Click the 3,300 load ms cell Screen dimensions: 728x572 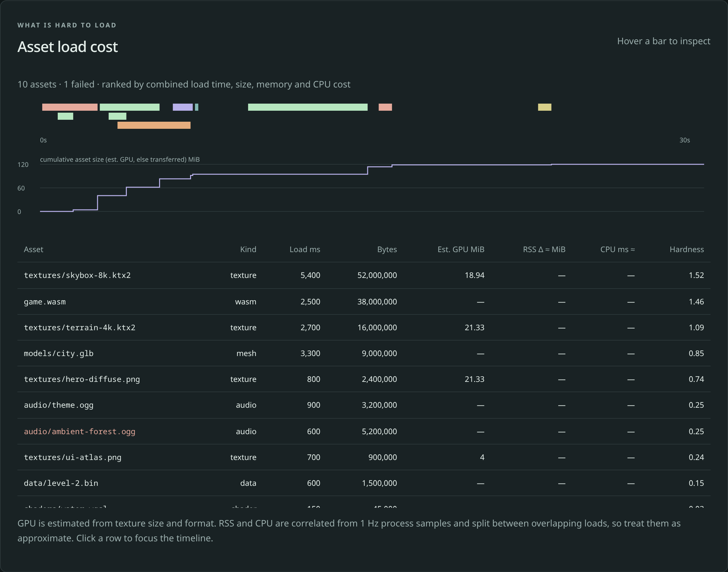pyautogui.click(x=310, y=353)
